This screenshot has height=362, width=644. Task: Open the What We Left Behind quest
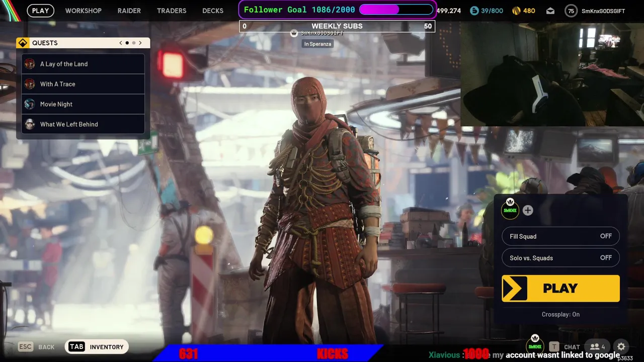click(x=83, y=124)
